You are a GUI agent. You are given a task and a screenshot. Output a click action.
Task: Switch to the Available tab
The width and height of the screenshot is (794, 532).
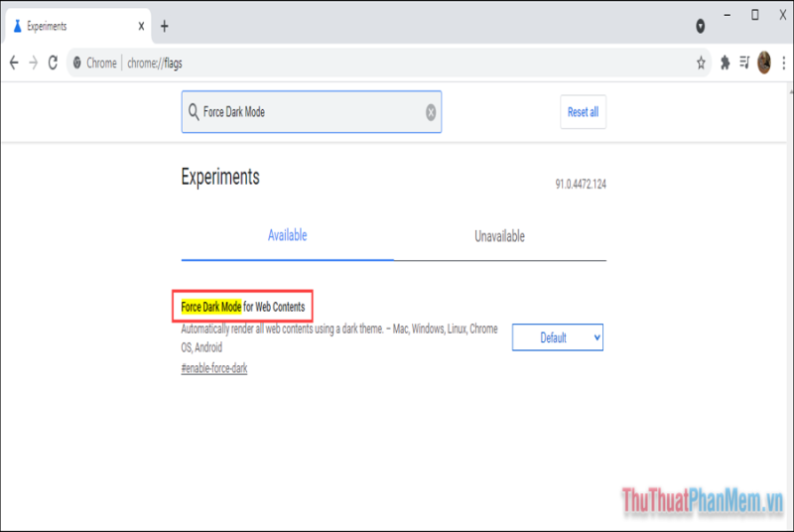click(287, 235)
